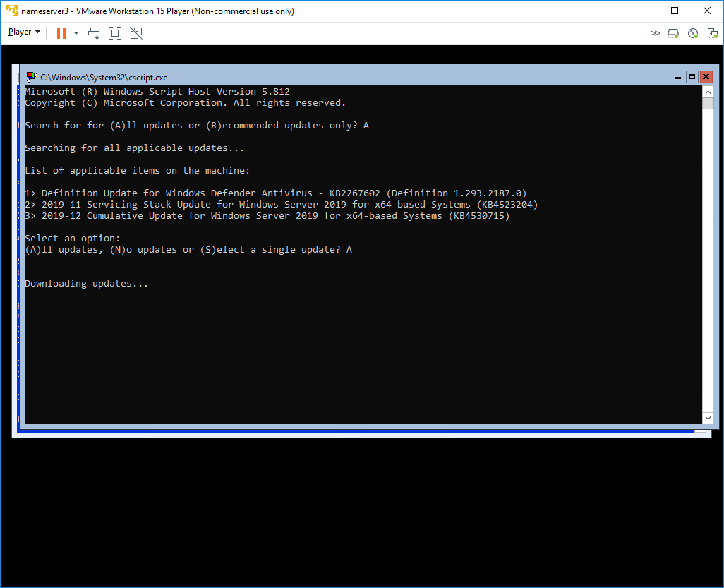This screenshot has height=588, width=724.
Task: Minimize the cscript.exe console window
Action: 677,77
